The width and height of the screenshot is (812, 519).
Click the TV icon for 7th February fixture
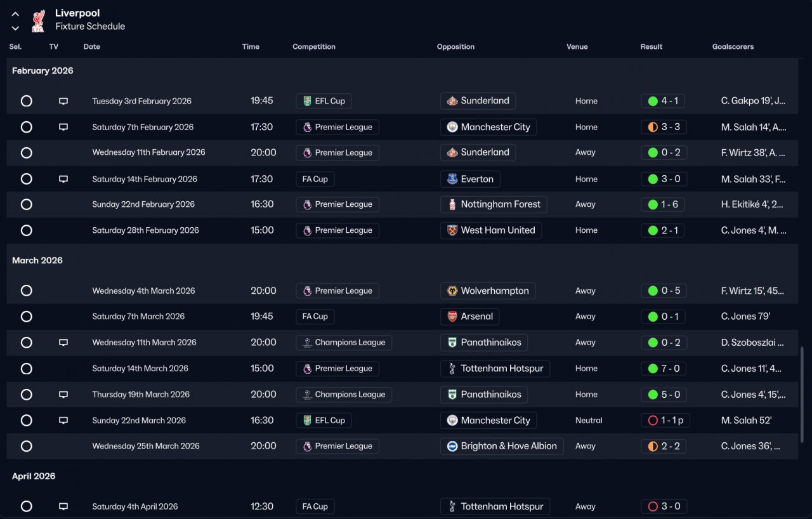63,127
